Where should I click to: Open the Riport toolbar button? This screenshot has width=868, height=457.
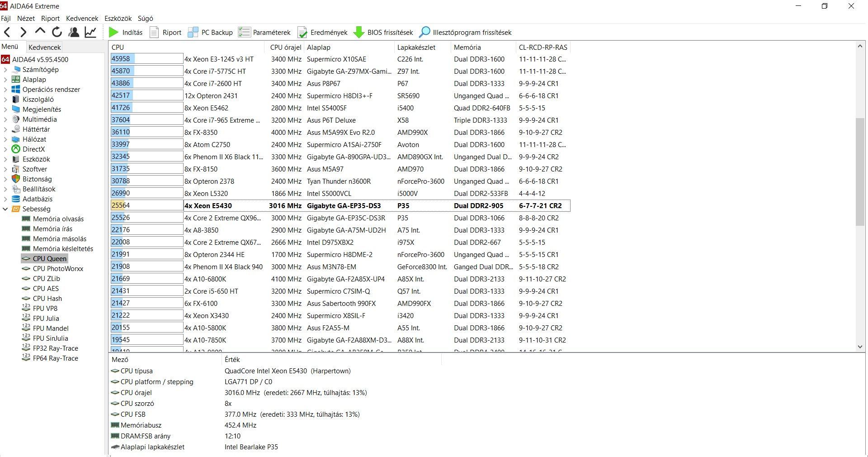[165, 32]
